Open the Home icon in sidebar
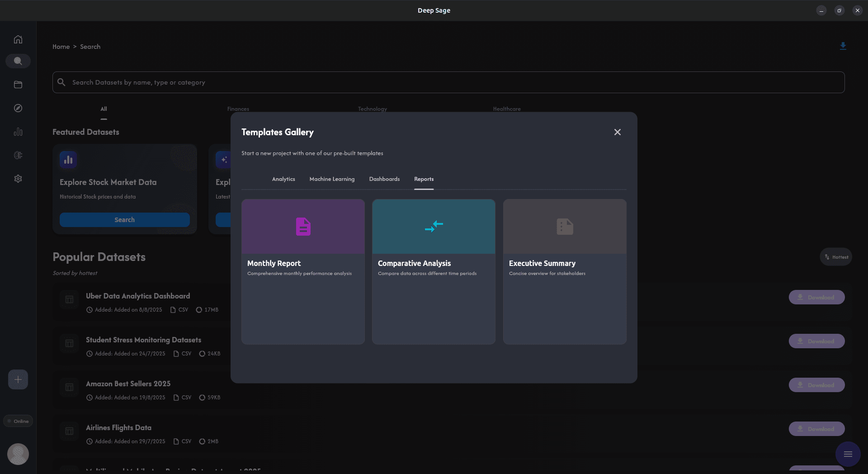The height and width of the screenshot is (474, 868). click(x=18, y=39)
